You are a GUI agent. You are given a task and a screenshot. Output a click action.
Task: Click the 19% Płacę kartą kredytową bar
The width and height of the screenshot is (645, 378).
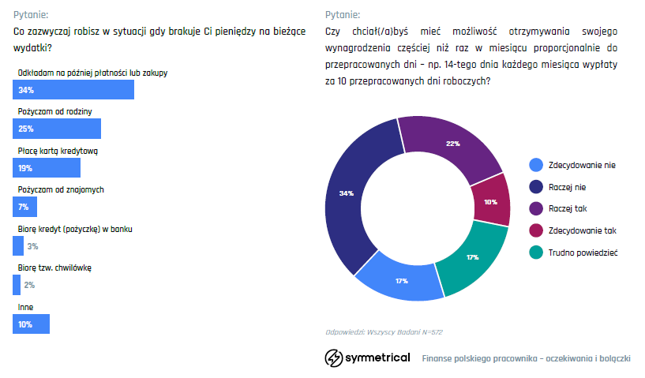click(46, 168)
